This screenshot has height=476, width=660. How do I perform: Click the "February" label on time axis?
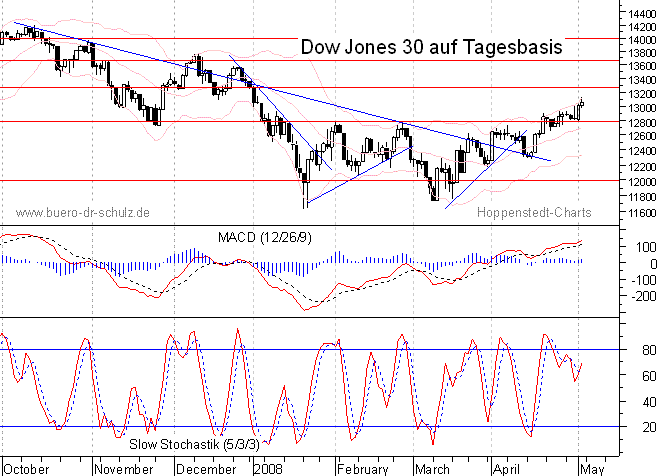pyautogui.click(x=363, y=470)
